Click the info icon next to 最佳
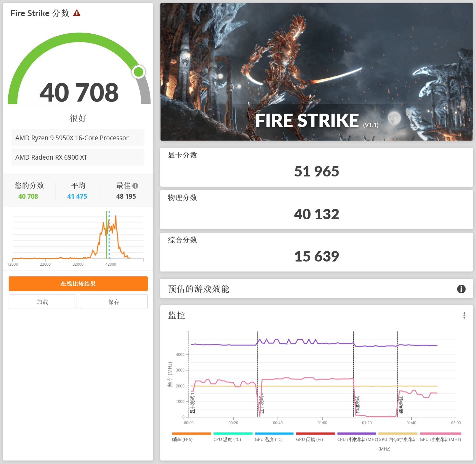 tap(135, 186)
